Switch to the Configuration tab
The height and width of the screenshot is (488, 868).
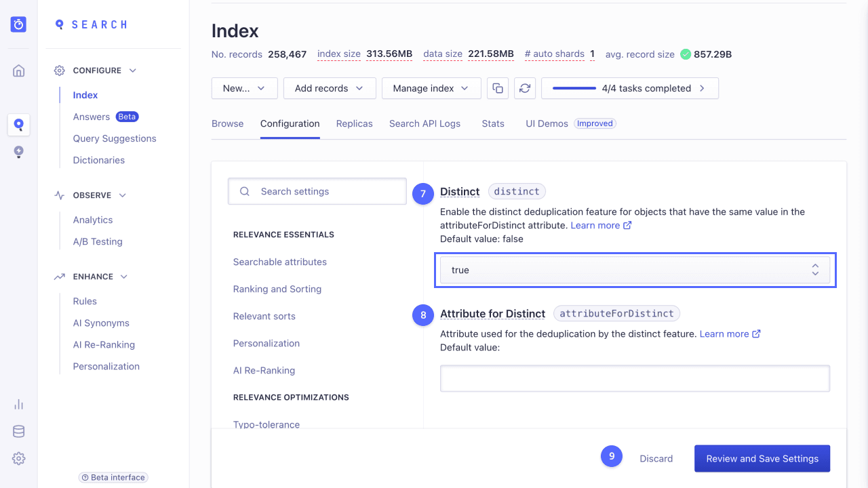tap(290, 123)
